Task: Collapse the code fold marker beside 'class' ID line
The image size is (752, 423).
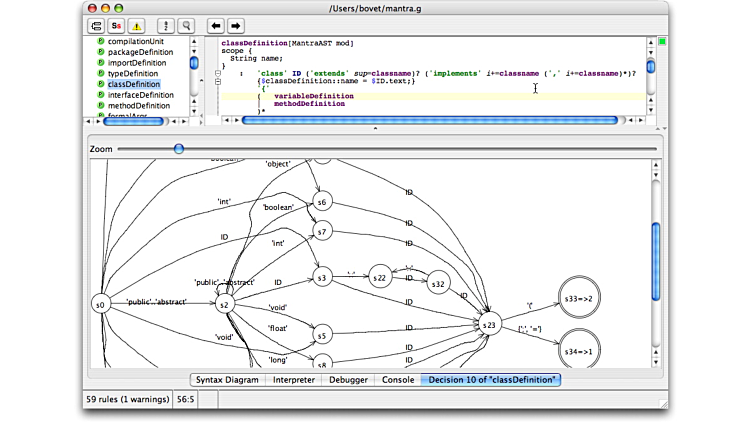Action: [217, 73]
